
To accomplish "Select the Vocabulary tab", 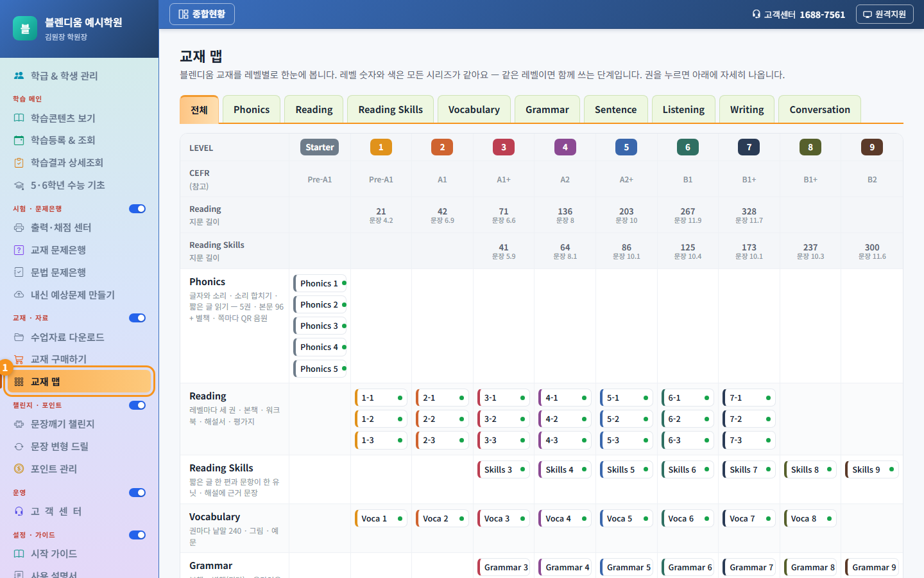I will (474, 109).
